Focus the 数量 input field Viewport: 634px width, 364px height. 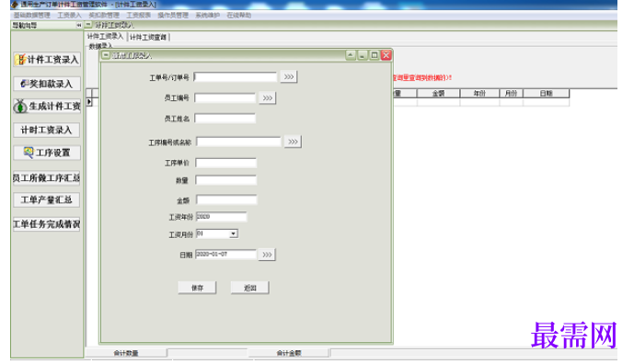[225, 180]
